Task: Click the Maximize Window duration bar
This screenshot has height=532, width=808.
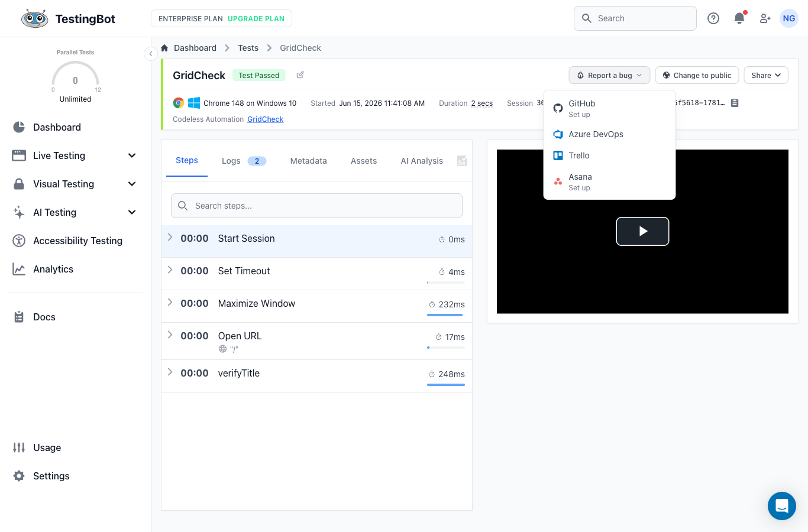Action: [x=446, y=315]
